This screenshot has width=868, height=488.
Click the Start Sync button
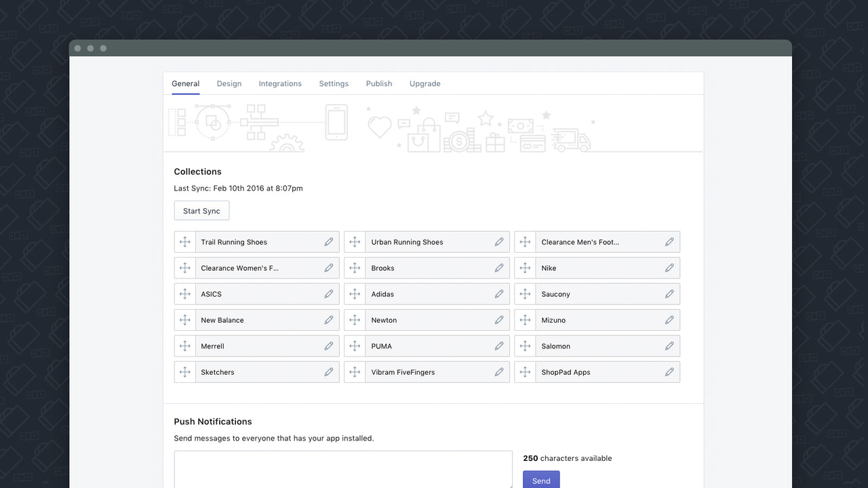pyautogui.click(x=201, y=210)
